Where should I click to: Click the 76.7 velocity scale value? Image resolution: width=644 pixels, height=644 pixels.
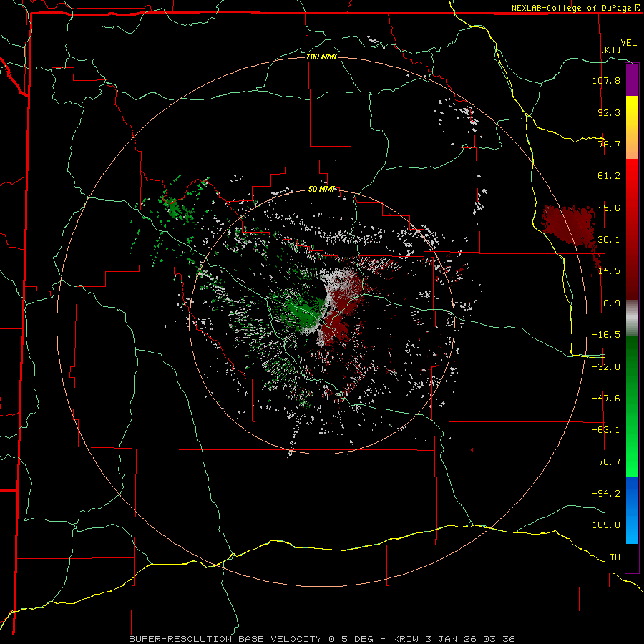pos(609,144)
